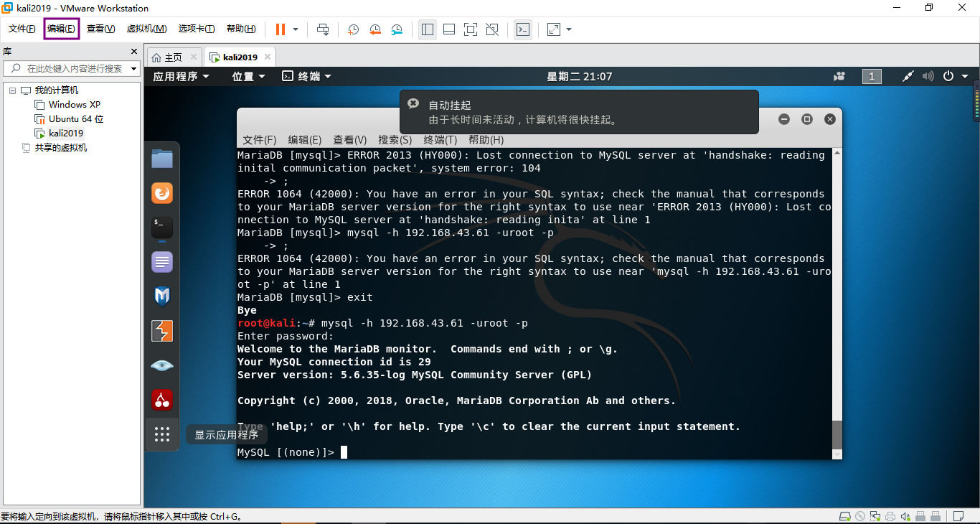Open Firefox from the Kali dock
The height and width of the screenshot is (524, 980).
pos(161,192)
